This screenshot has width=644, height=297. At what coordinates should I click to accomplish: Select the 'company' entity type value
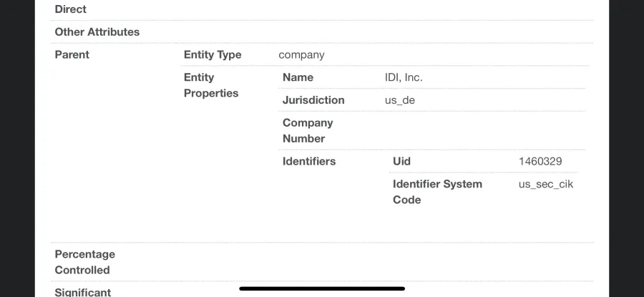(x=301, y=54)
